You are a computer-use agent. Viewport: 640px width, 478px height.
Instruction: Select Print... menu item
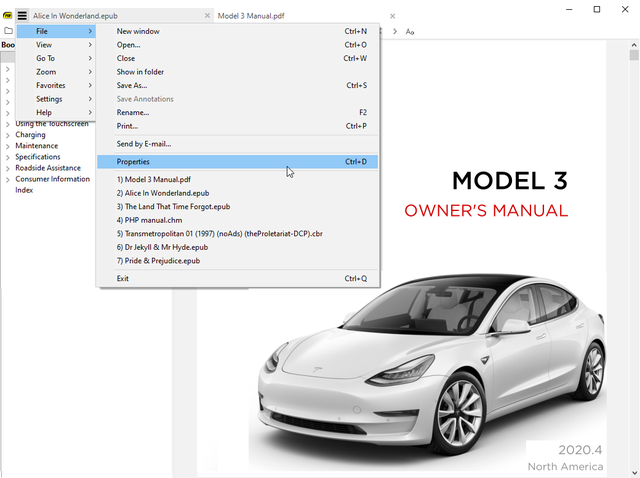pyautogui.click(x=238, y=126)
